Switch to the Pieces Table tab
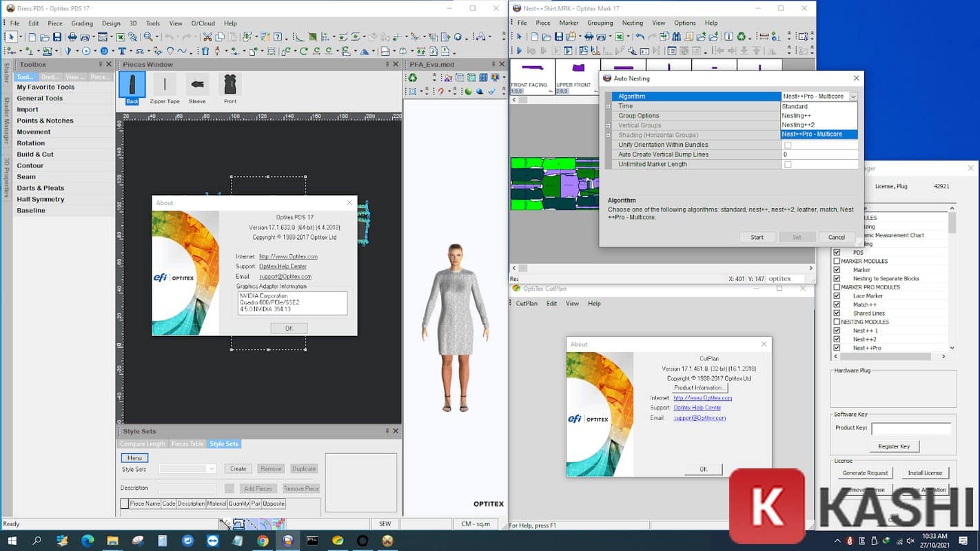 (x=187, y=444)
